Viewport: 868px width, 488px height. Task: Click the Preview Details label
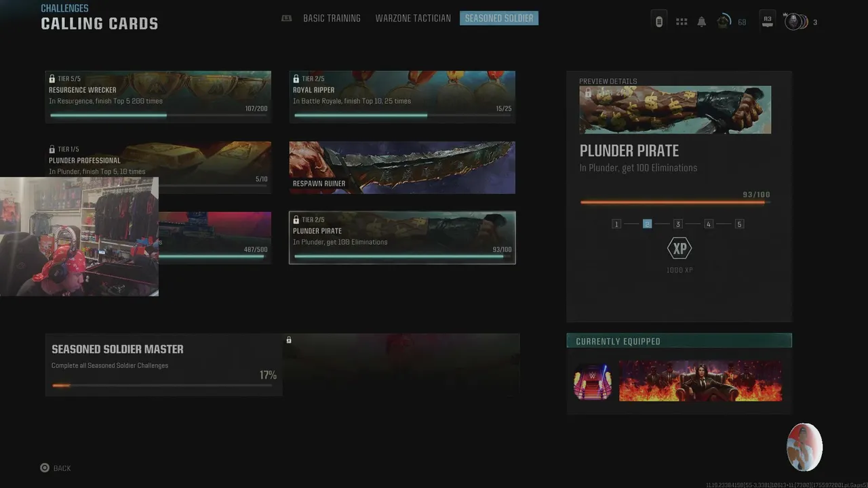click(608, 81)
